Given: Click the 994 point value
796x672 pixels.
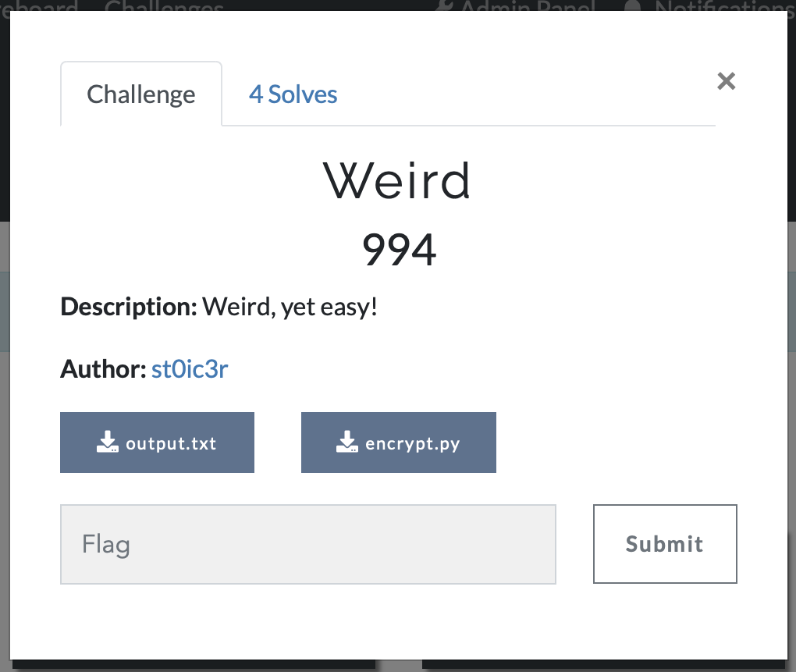Looking at the screenshot, I should tap(399, 249).
